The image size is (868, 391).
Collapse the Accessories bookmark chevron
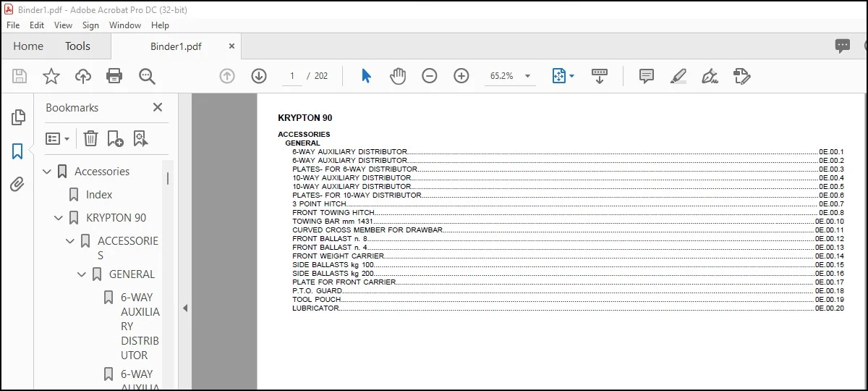[x=48, y=172]
